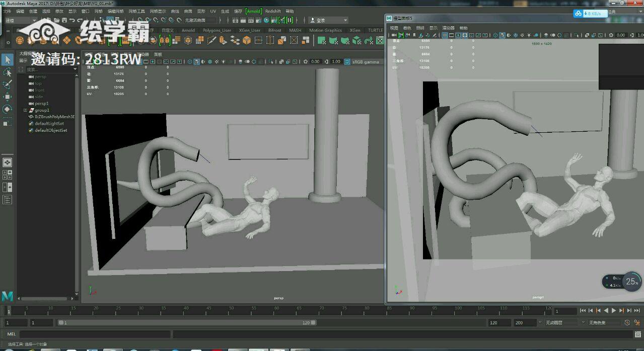Select the hidden persp camera in the outliner
Viewport: 644px width, 351px height.
(40, 77)
